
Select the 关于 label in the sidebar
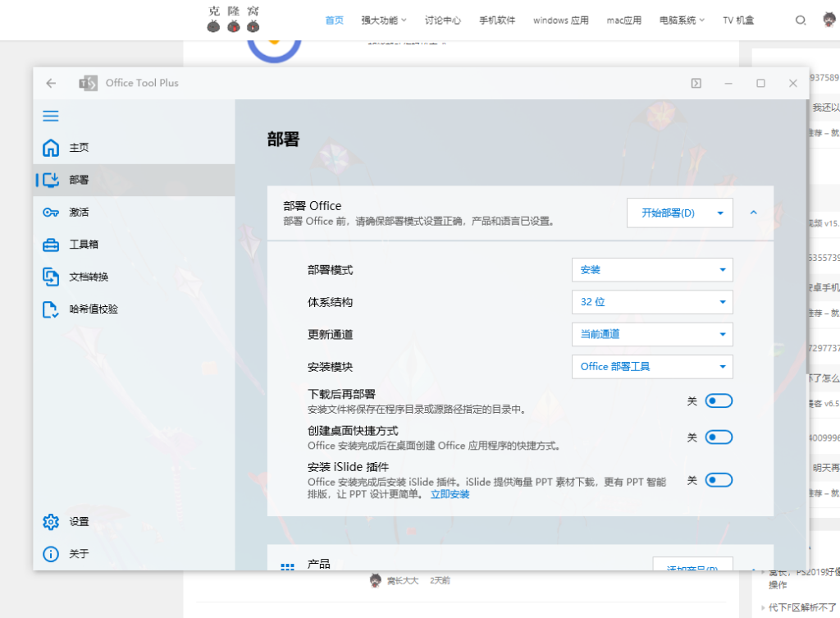coord(79,554)
